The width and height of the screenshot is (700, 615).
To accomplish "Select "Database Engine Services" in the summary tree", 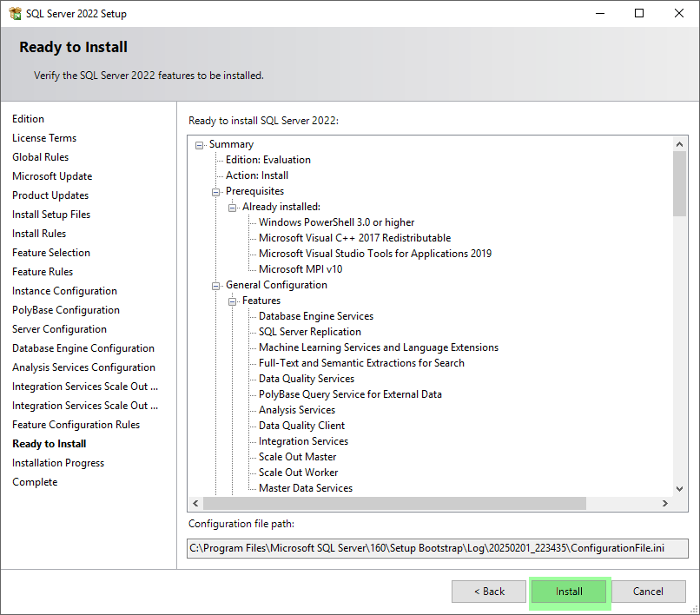I will [316, 316].
